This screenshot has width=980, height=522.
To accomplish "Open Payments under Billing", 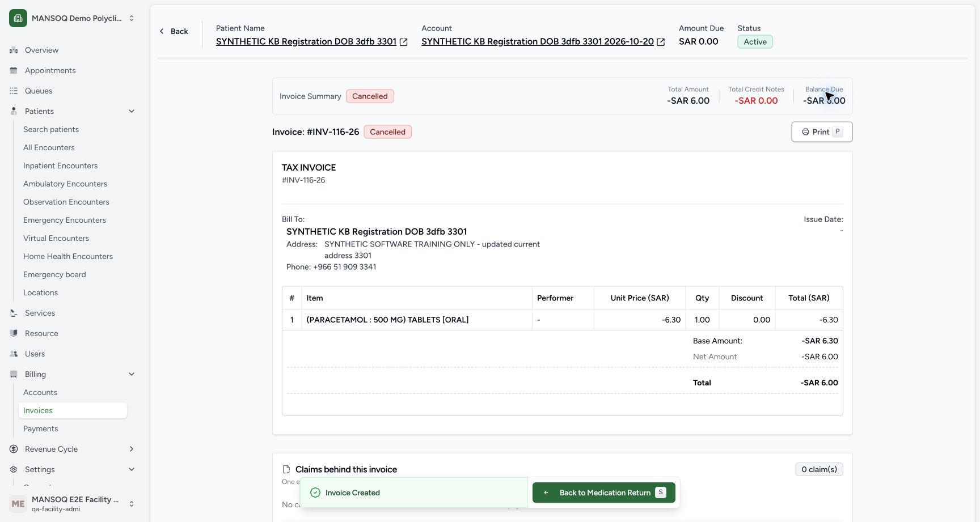I will pos(41,428).
